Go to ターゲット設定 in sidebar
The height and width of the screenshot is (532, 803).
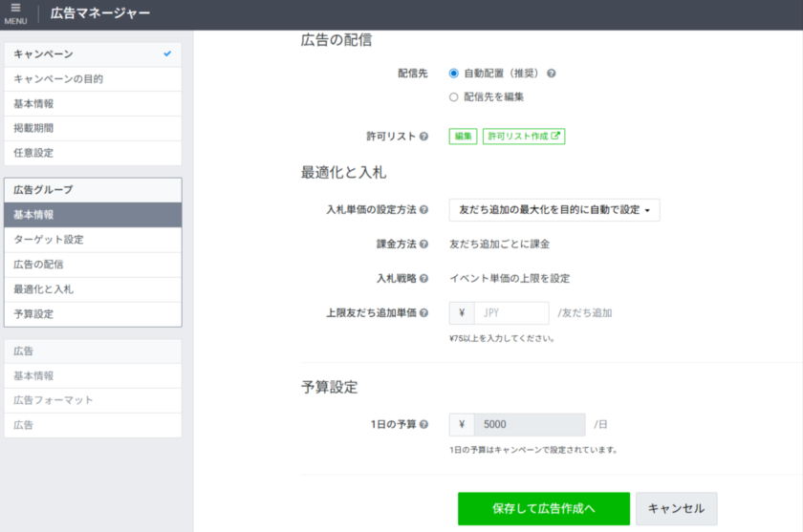coord(93,240)
